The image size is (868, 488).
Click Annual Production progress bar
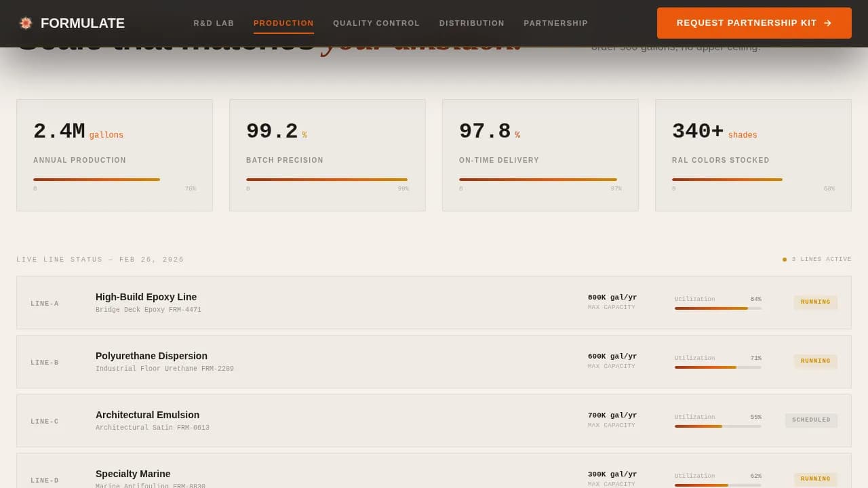[96, 180]
